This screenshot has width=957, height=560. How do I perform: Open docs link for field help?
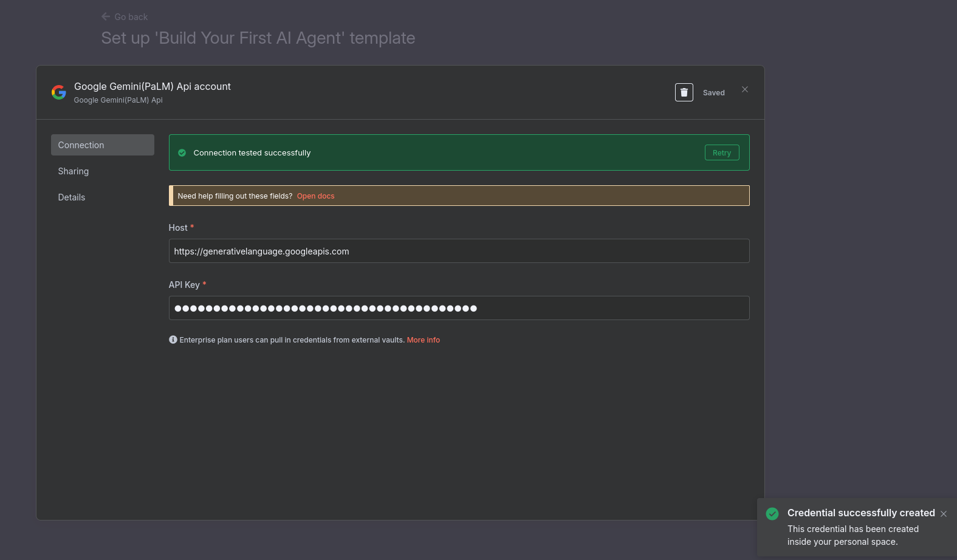pyautogui.click(x=315, y=196)
